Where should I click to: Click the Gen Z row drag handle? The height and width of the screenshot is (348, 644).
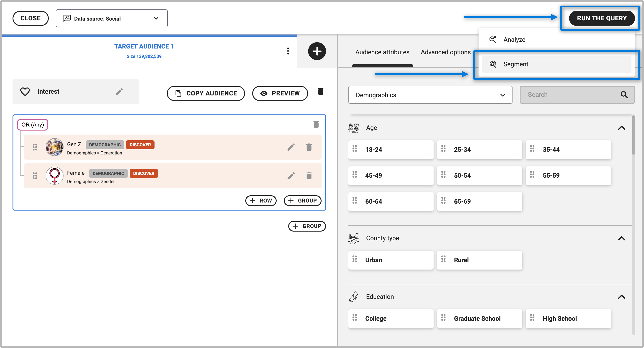(x=35, y=147)
